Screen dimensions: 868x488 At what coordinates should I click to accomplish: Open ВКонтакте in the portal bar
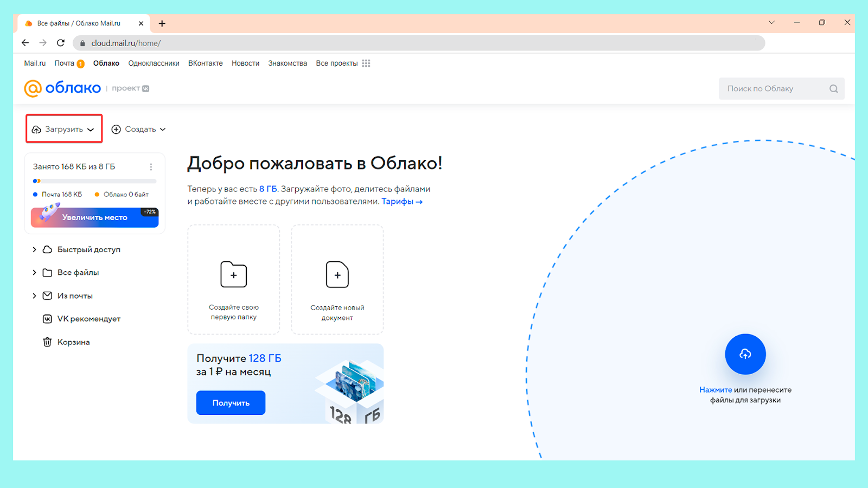(x=206, y=63)
